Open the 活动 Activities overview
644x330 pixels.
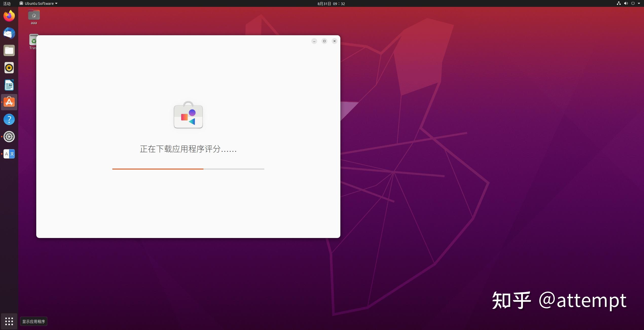[7, 4]
